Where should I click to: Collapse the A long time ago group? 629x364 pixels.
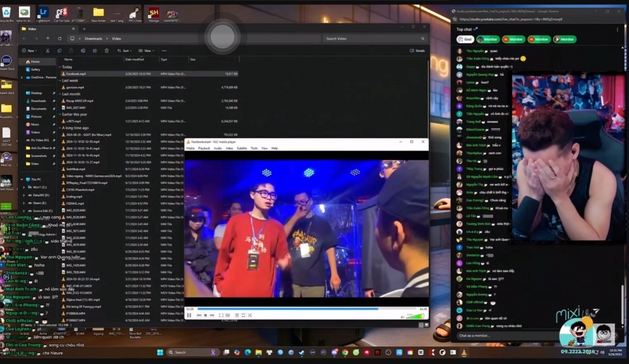[x=60, y=128]
